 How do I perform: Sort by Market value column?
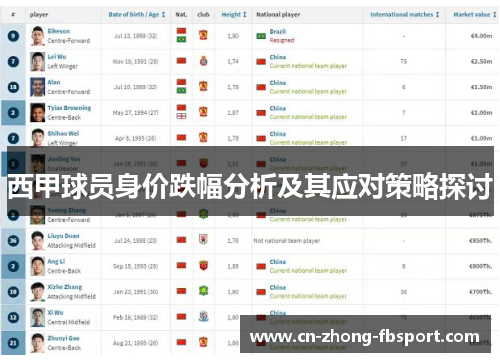pos(475,14)
